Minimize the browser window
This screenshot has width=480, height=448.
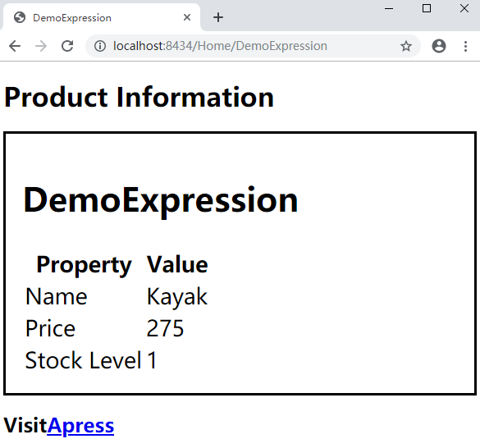coord(389,8)
